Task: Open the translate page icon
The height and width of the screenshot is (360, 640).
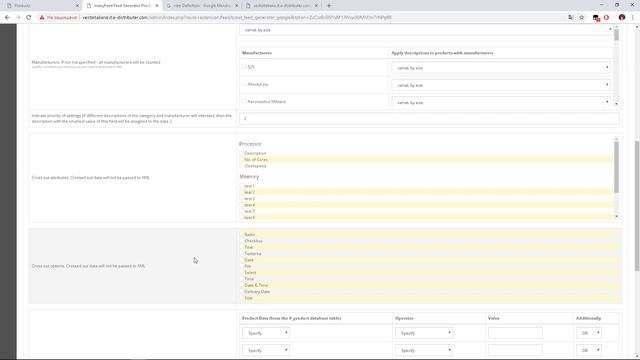Action: click(571, 18)
